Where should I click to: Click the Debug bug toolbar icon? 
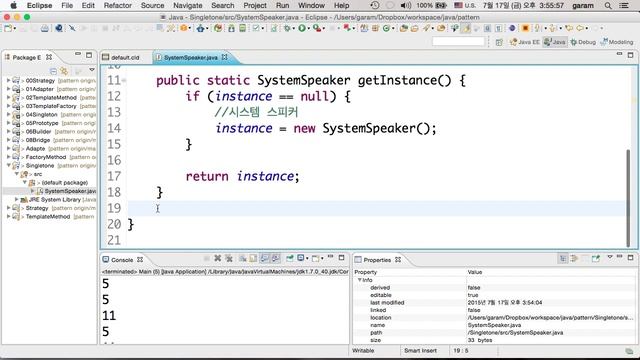tap(288, 28)
